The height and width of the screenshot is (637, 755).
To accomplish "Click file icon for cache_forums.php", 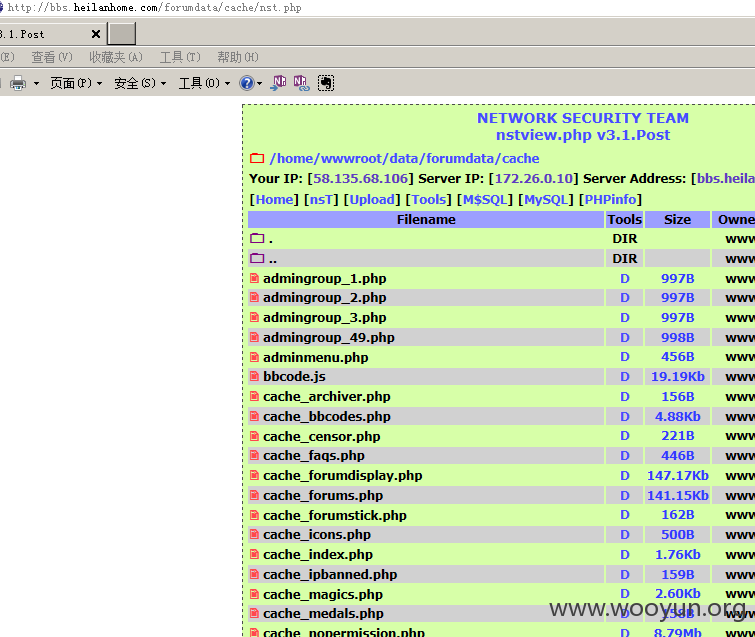I will 254,494.
